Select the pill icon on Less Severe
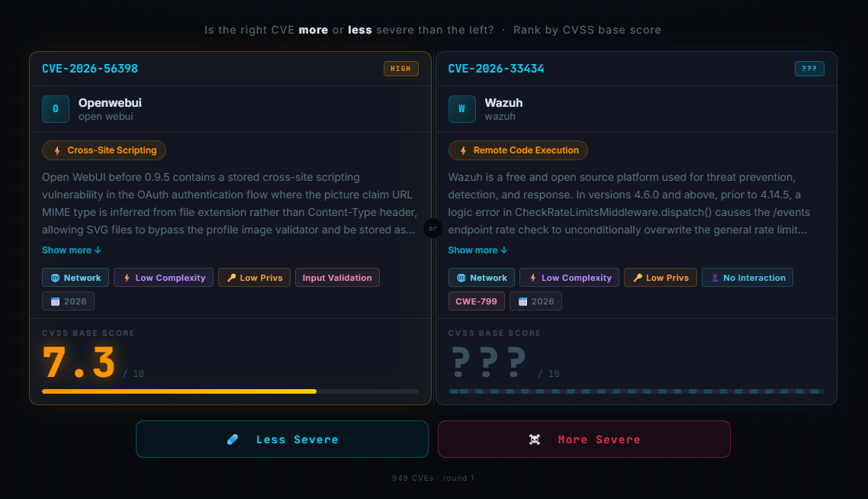868x499 pixels. point(233,439)
